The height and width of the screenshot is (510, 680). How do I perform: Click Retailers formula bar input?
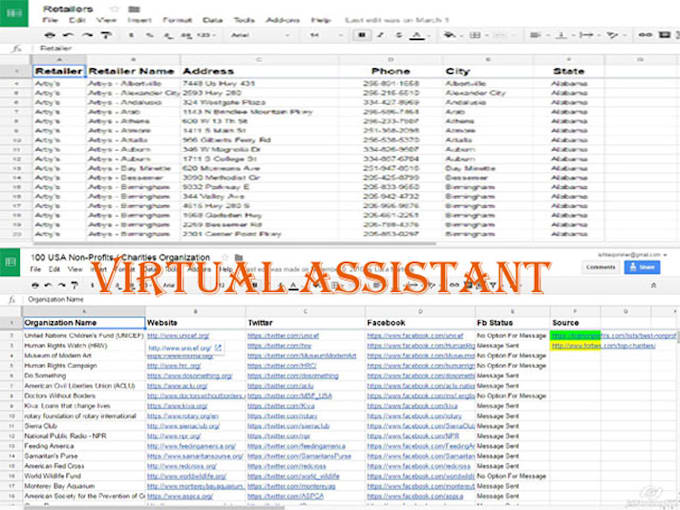(356, 48)
